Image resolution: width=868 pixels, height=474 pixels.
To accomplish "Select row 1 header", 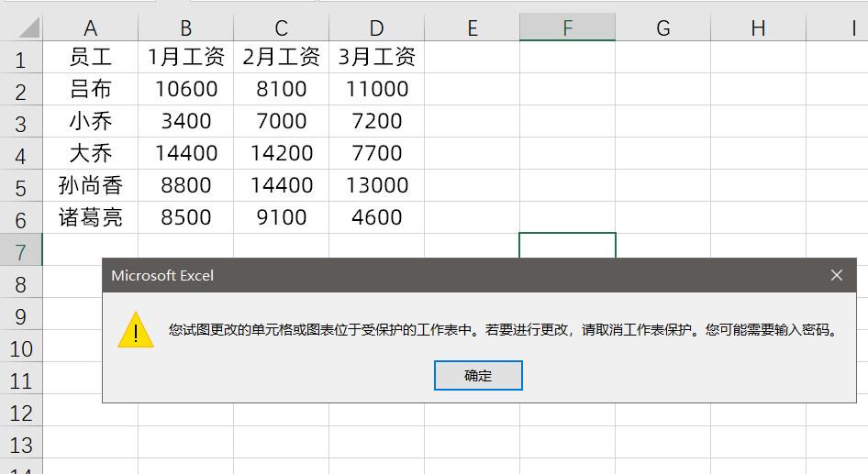I will coord(21,58).
